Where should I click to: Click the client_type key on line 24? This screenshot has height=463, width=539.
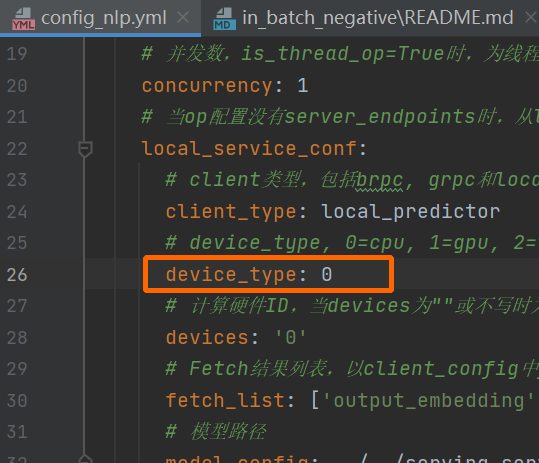231,212
